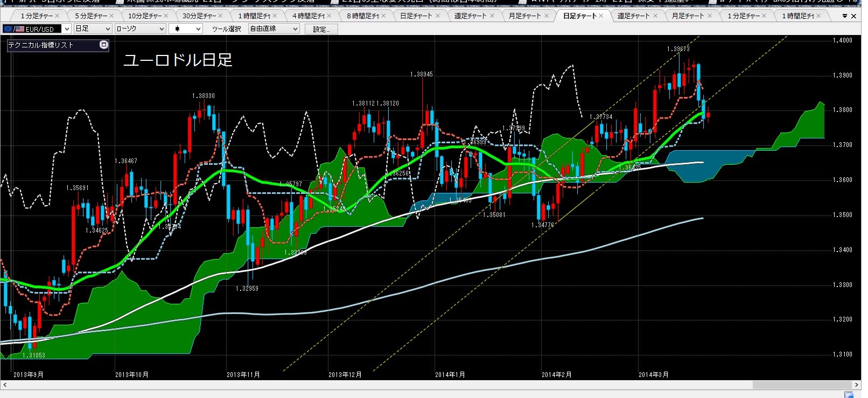Click the 2014年2月 date axis label
Screen dimensions: 868x398
click(557, 375)
